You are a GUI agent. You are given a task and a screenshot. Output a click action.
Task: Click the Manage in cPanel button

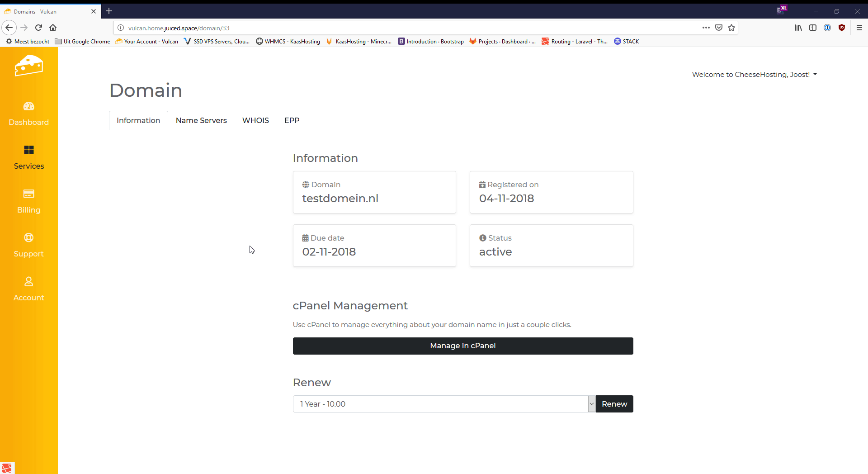[462, 346]
